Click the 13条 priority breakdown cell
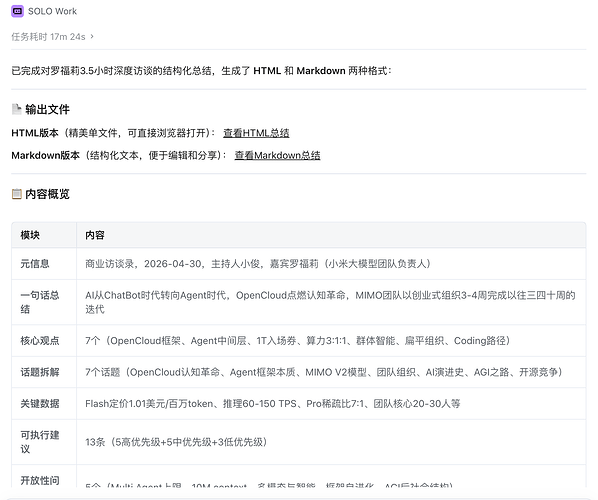The image size is (598, 500). click(x=176, y=442)
